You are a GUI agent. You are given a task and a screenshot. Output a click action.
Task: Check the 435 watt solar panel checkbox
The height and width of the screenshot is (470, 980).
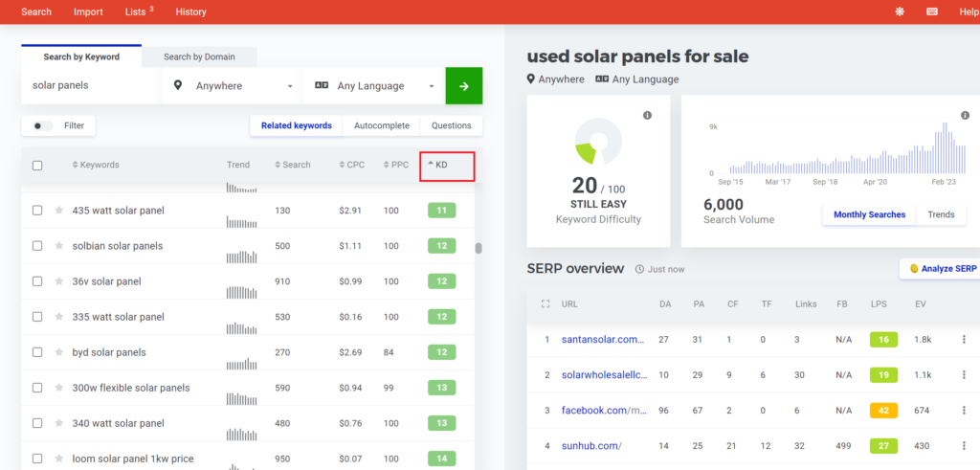[37, 210]
